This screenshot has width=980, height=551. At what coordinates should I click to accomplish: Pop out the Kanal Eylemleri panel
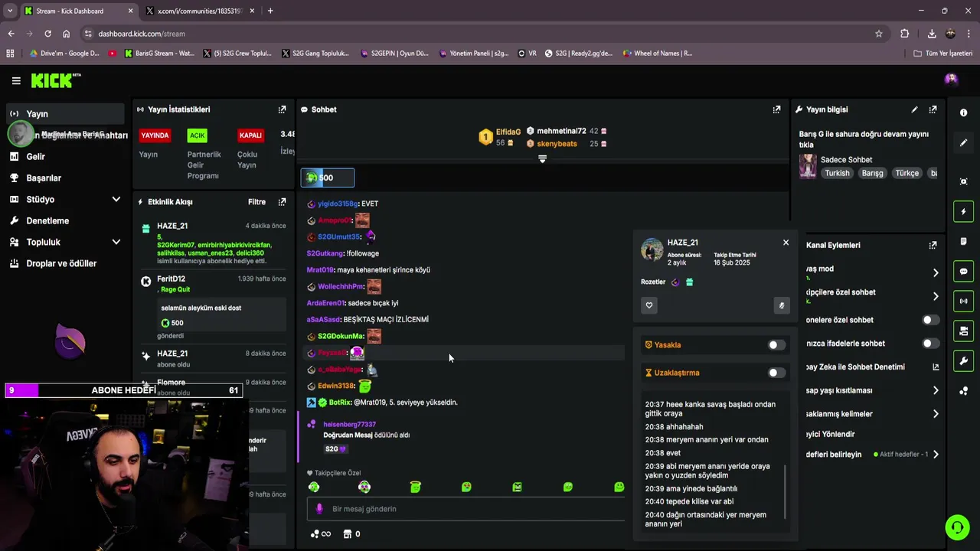933,245
